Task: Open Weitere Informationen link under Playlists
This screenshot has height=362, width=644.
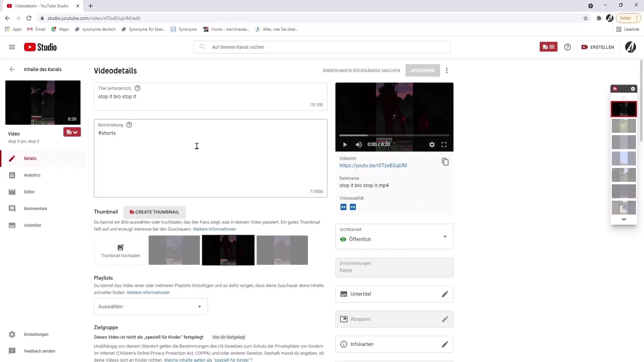Action: [x=148, y=293]
